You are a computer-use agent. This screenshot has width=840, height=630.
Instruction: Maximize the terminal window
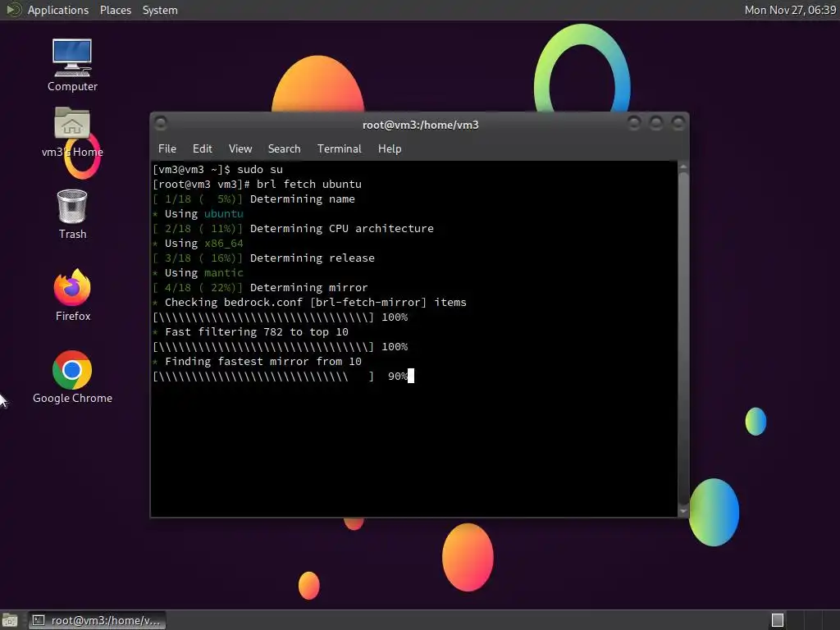pos(655,123)
